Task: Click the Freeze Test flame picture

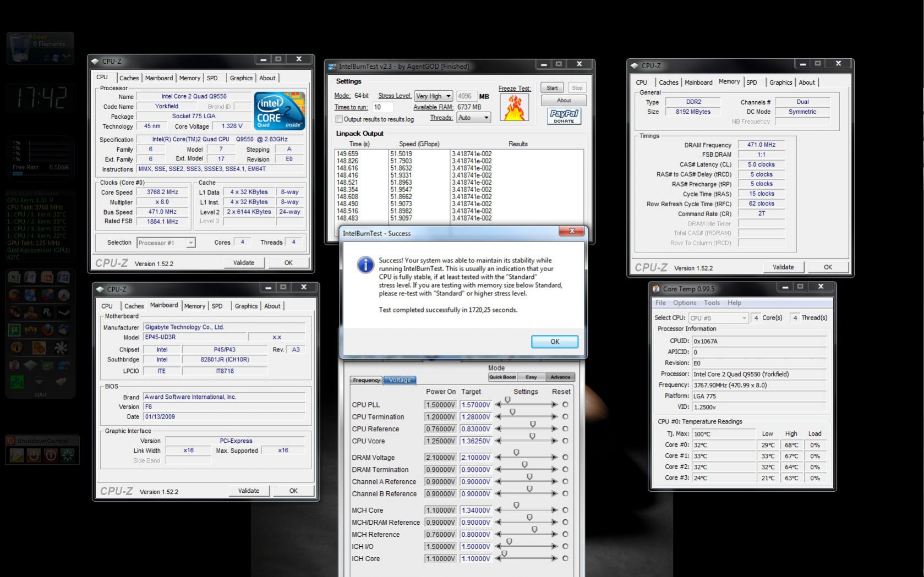Action: (514, 107)
